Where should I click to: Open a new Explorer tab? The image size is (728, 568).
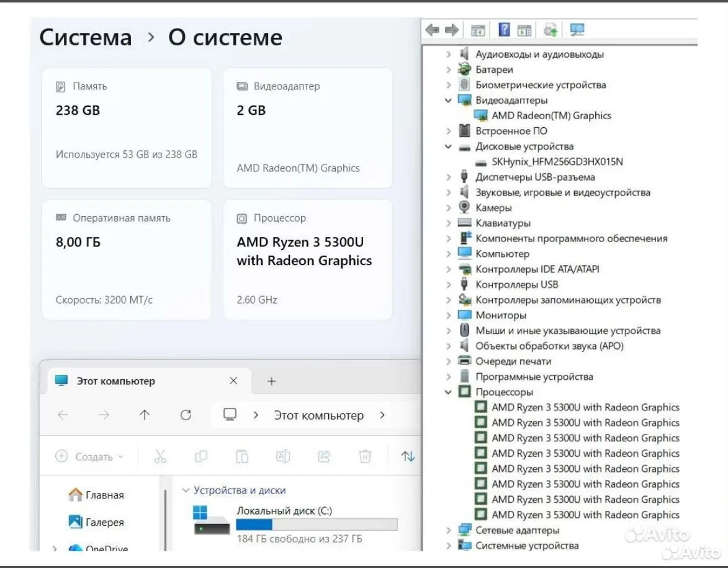[272, 381]
